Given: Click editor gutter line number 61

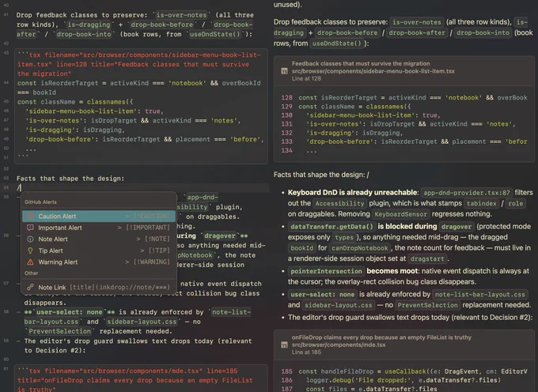Looking at the screenshot, I should (x=6, y=369).
